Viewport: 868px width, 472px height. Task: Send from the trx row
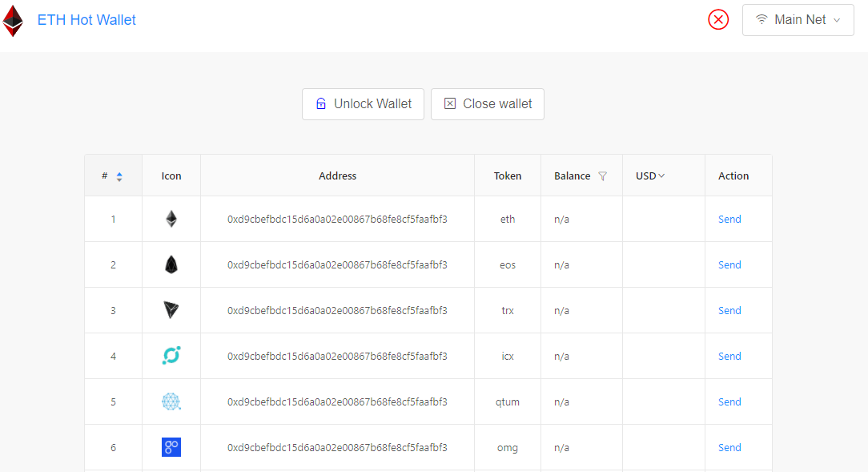point(729,310)
